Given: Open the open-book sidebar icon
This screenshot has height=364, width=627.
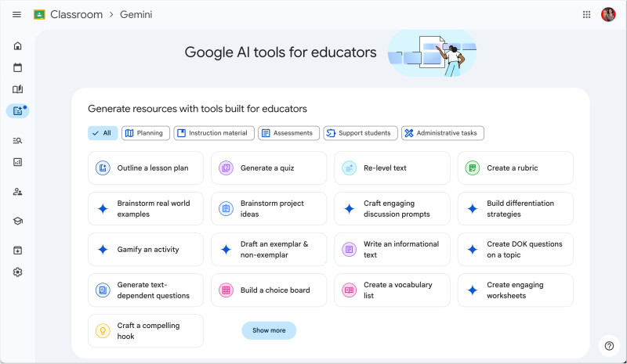Looking at the screenshot, I should click(x=17, y=89).
